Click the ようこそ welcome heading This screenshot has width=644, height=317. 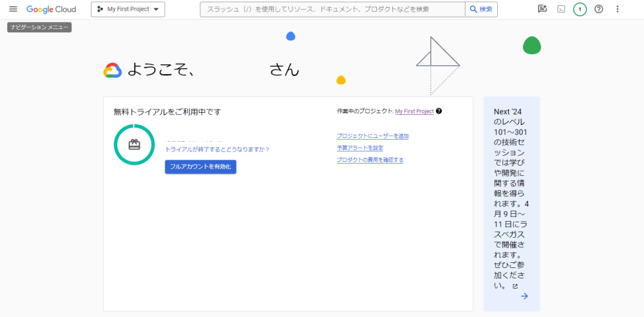[x=213, y=70]
